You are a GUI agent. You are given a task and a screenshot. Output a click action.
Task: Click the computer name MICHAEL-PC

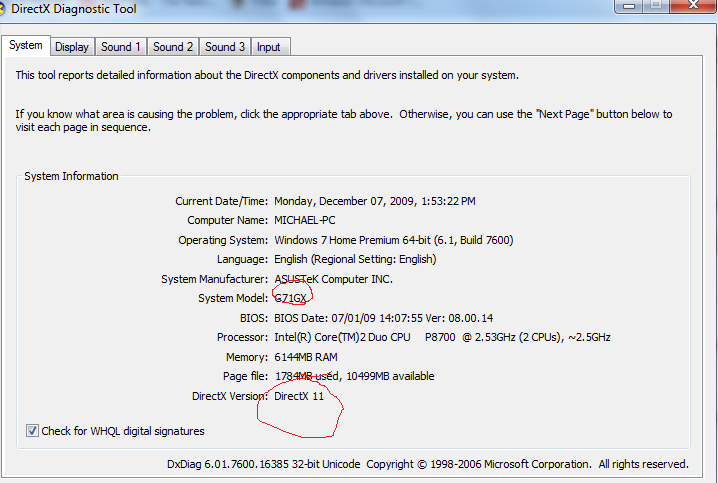305,220
